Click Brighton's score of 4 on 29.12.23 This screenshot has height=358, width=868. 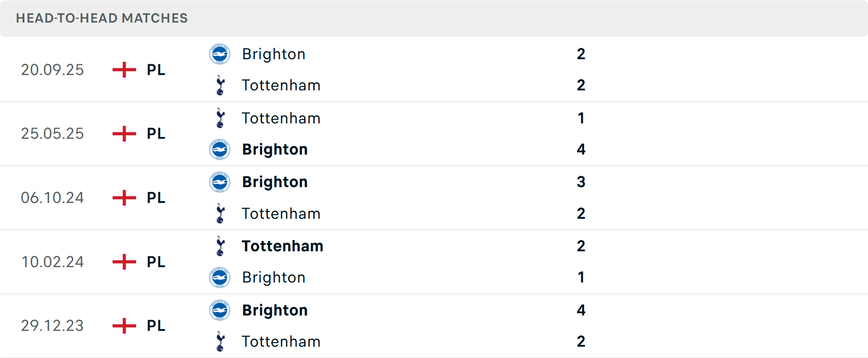(x=581, y=311)
